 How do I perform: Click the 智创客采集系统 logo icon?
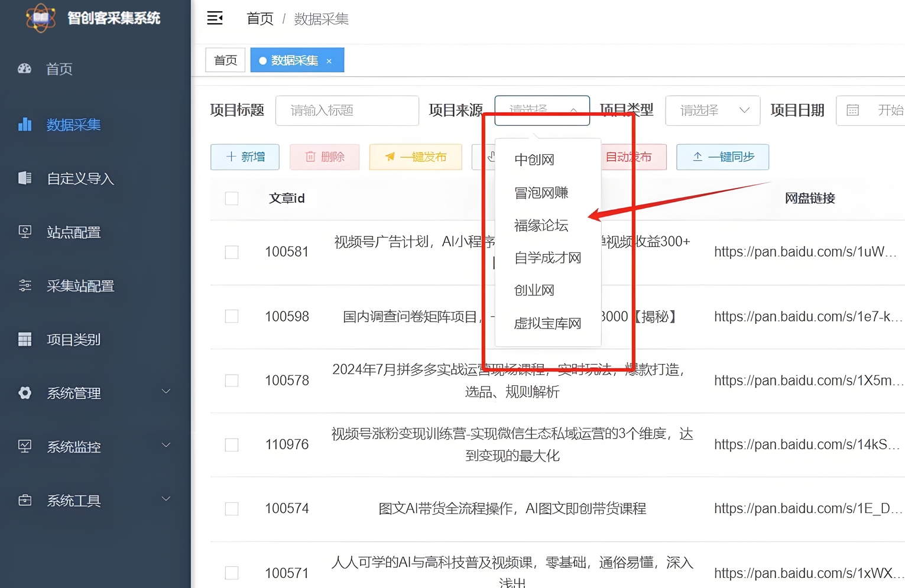40,18
